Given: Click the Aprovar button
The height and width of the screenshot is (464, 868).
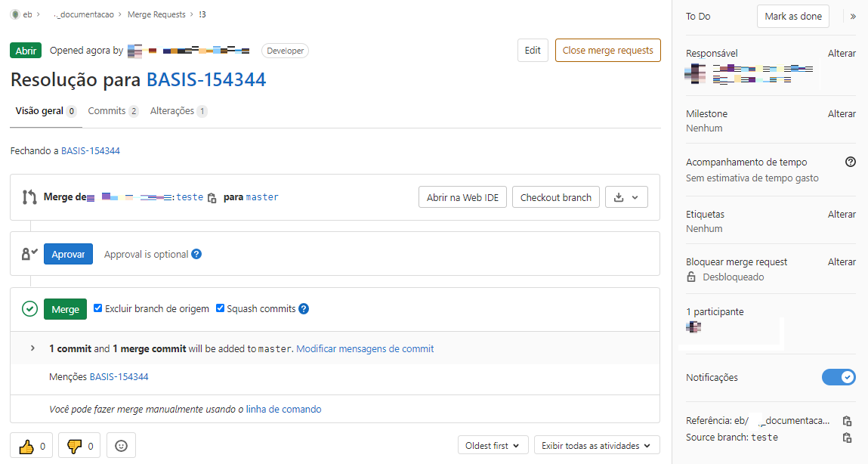Looking at the screenshot, I should [x=68, y=254].
